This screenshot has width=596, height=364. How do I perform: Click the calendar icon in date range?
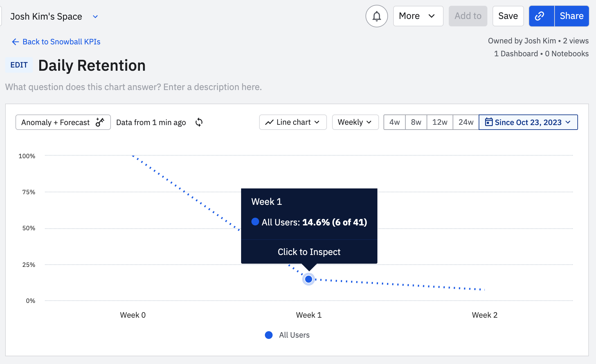pyautogui.click(x=489, y=122)
